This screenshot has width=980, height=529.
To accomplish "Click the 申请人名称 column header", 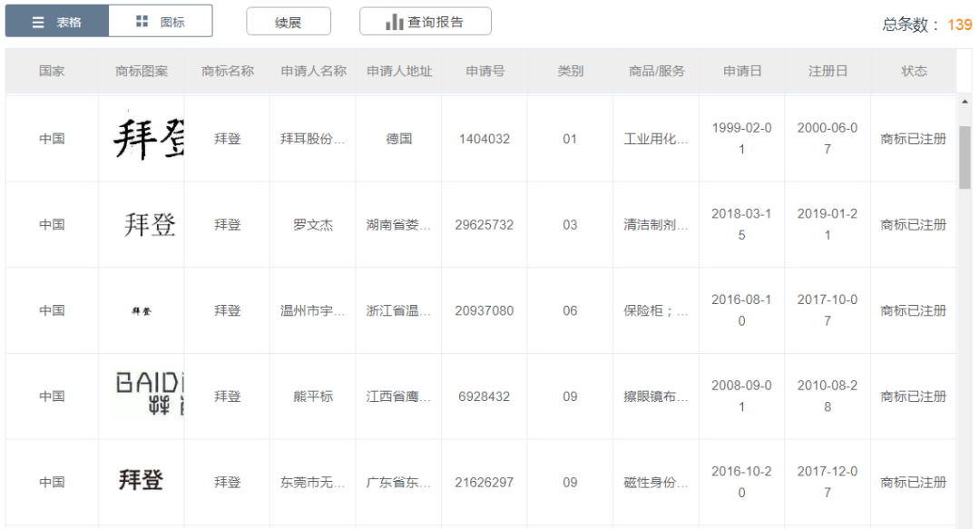I will coord(313,72).
